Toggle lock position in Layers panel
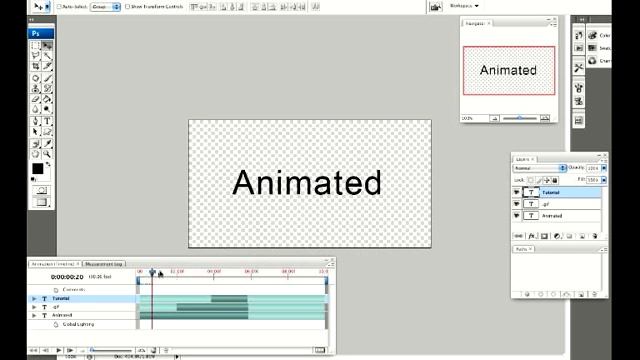The height and width of the screenshot is (360, 640). coord(547,180)
